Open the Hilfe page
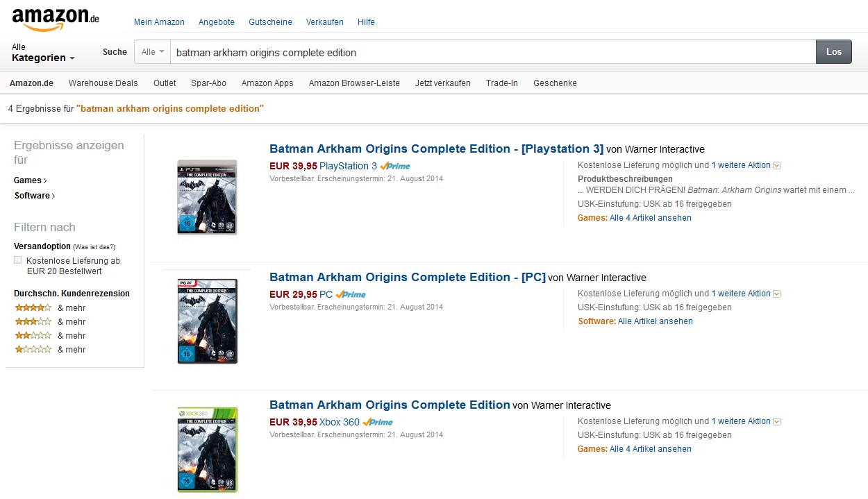 (x=366, y=22)
